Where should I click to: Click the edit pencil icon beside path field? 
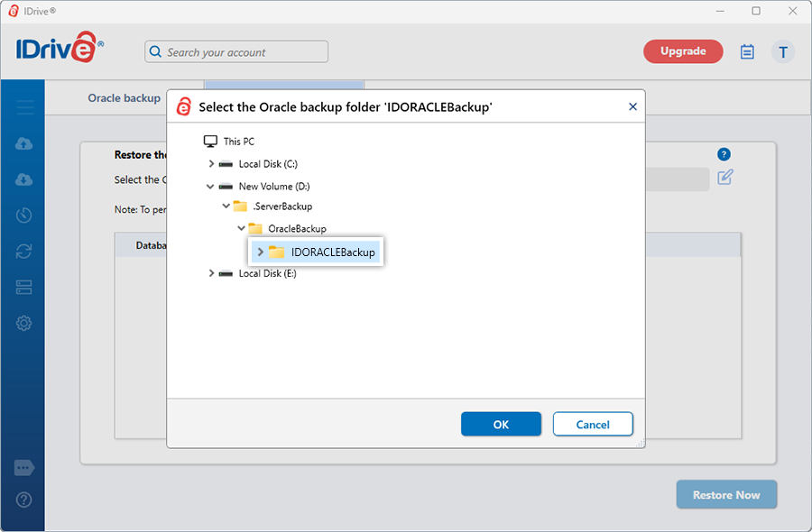coord(725,177)
